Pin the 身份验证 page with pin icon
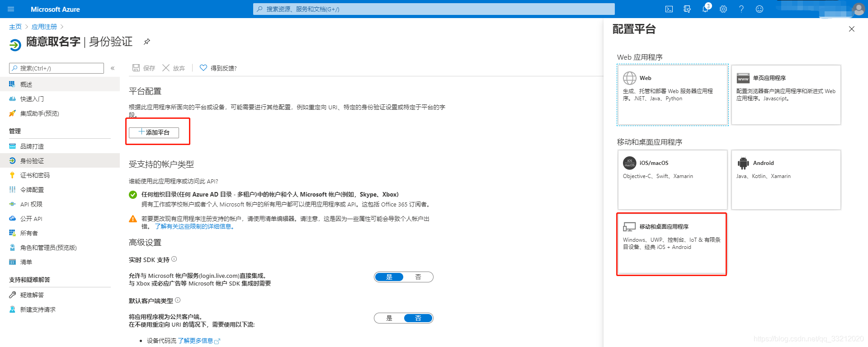 [x=147, y=42]
